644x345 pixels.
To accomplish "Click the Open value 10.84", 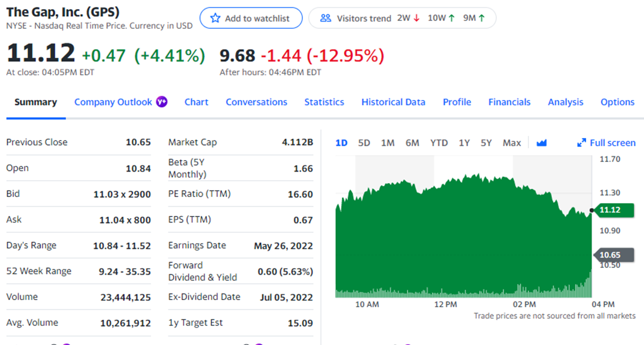I will 138,168.
